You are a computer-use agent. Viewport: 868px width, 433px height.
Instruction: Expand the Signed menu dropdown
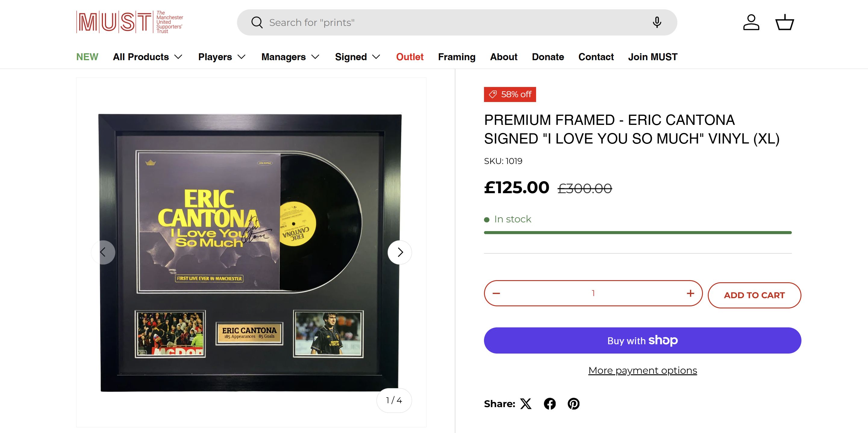(x=357, y=57)
